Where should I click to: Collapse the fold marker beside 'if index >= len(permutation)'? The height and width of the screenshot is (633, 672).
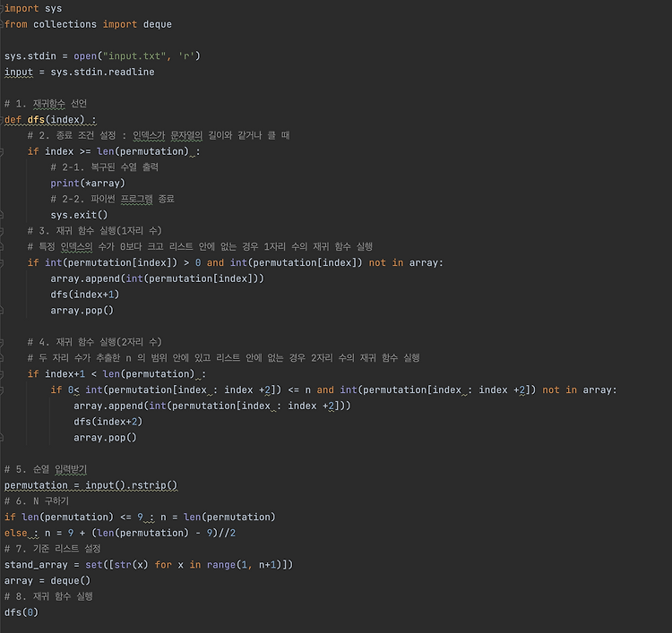point(1,151)
